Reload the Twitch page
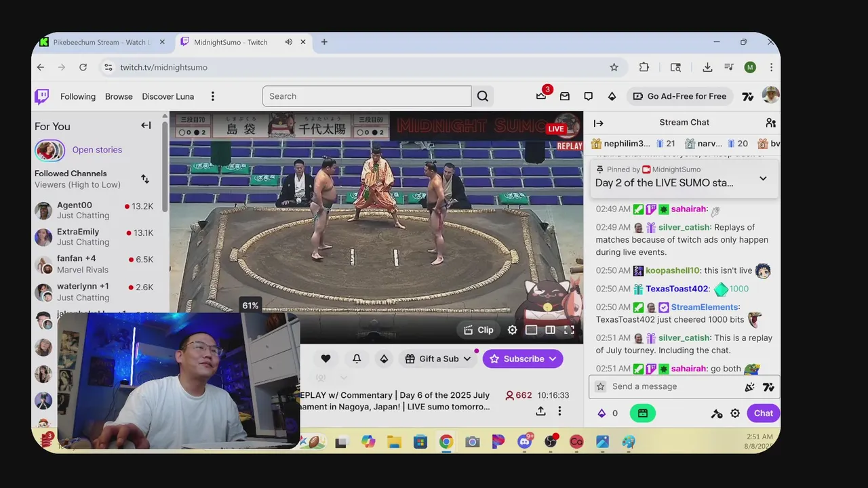 pyautogui.click(x=83, y=67)
